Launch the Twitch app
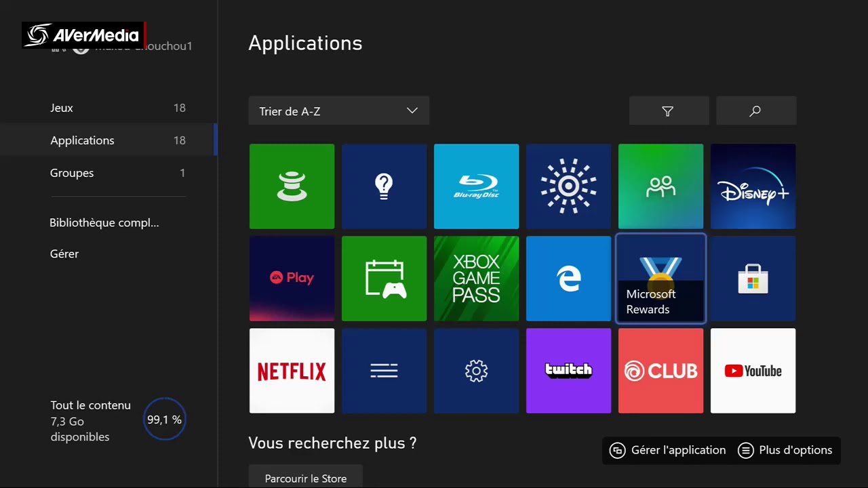The height and width of the screenshot is (488, 868). [x=568, y=371]
